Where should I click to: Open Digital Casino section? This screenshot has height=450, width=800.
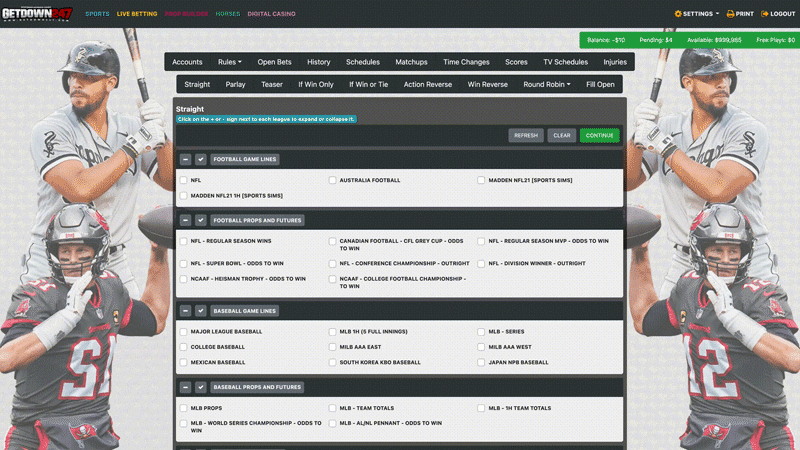click(x=271, y=14)
